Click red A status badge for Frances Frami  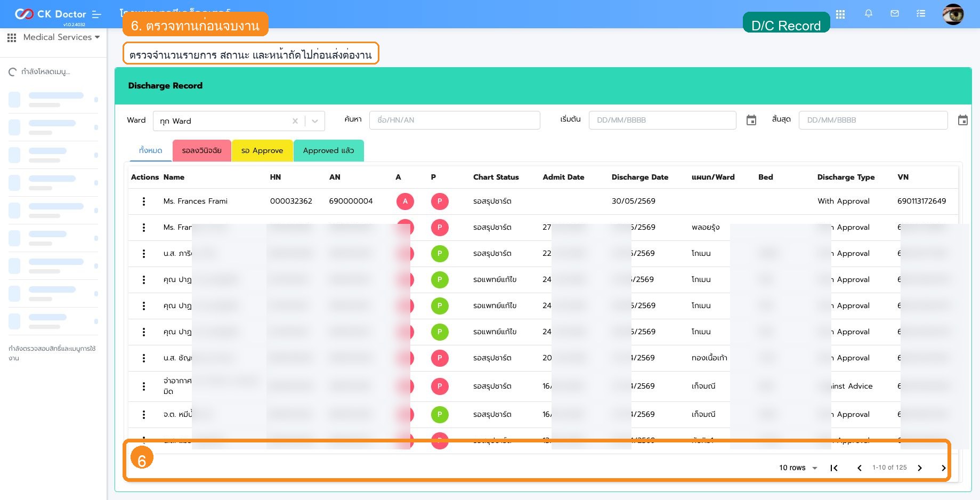pos(405,201)
